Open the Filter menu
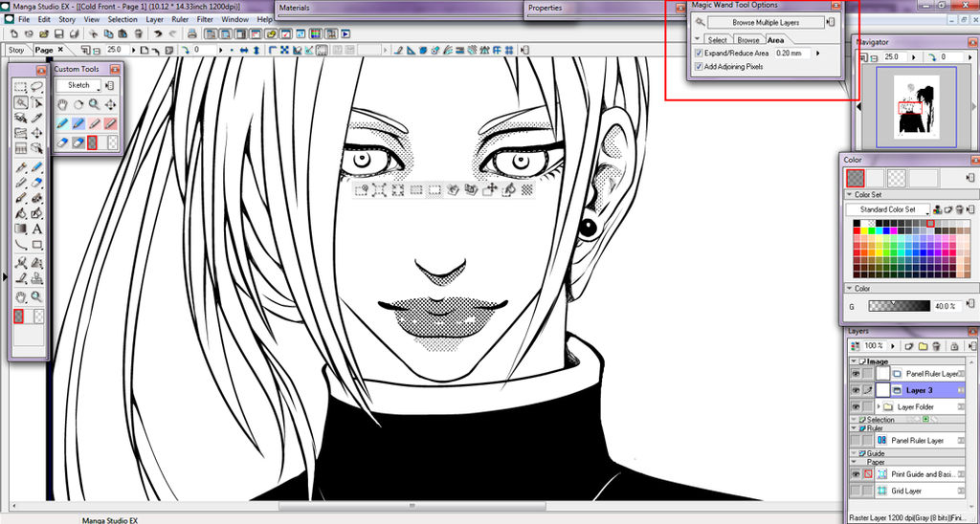980x524 pixels. coord(205,19)
